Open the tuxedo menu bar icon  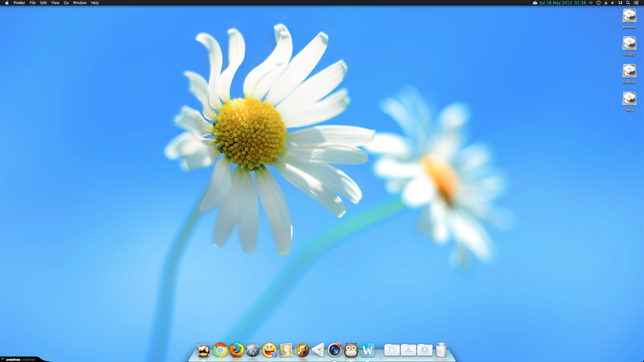[620, 3]
